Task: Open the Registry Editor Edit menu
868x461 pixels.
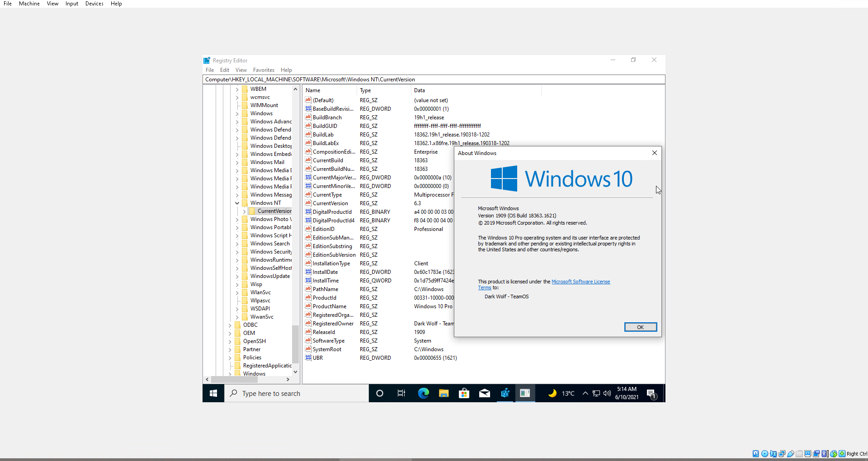Action: (225, 70)
